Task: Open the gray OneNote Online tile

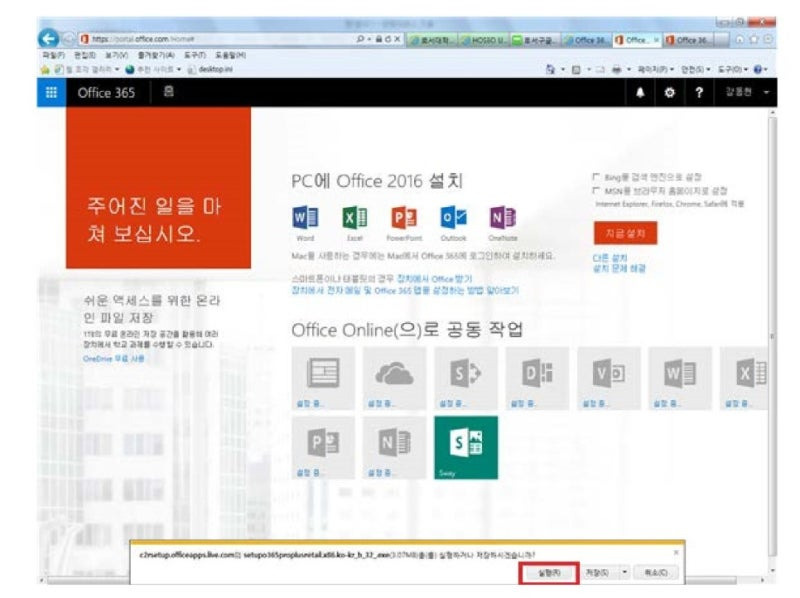Action: pos(394,447)
